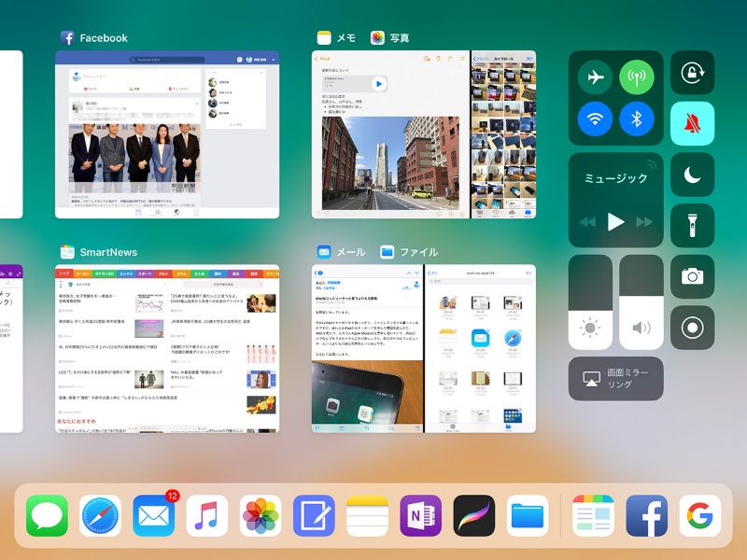The width and height of the screenshot is (747, 560).
Task: Open camera from Control Center
Action: pyautogui.click(x=692, y=276)
